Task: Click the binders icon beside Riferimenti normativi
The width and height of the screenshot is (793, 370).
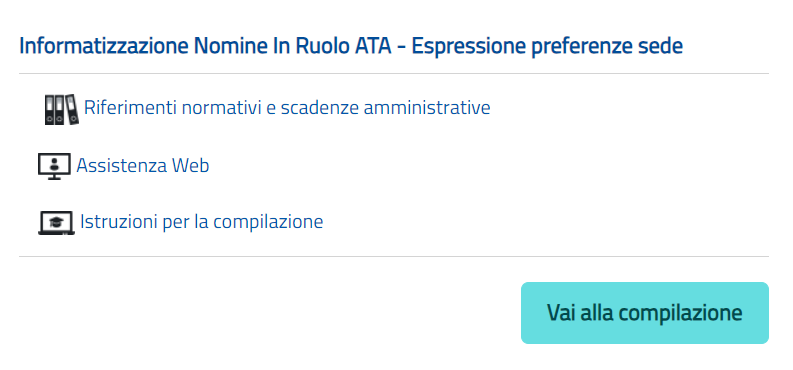Action: [62, 109]
